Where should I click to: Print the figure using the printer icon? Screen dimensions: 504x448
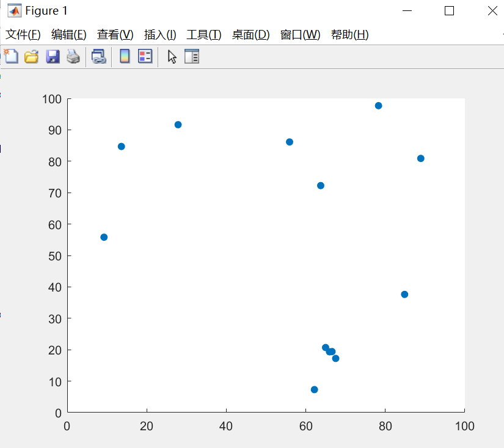coord(73,56)
